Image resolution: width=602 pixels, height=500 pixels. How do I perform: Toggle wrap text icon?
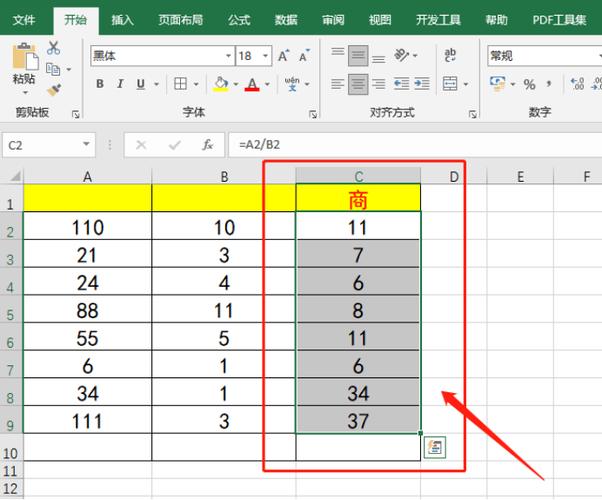pos(450,55)
